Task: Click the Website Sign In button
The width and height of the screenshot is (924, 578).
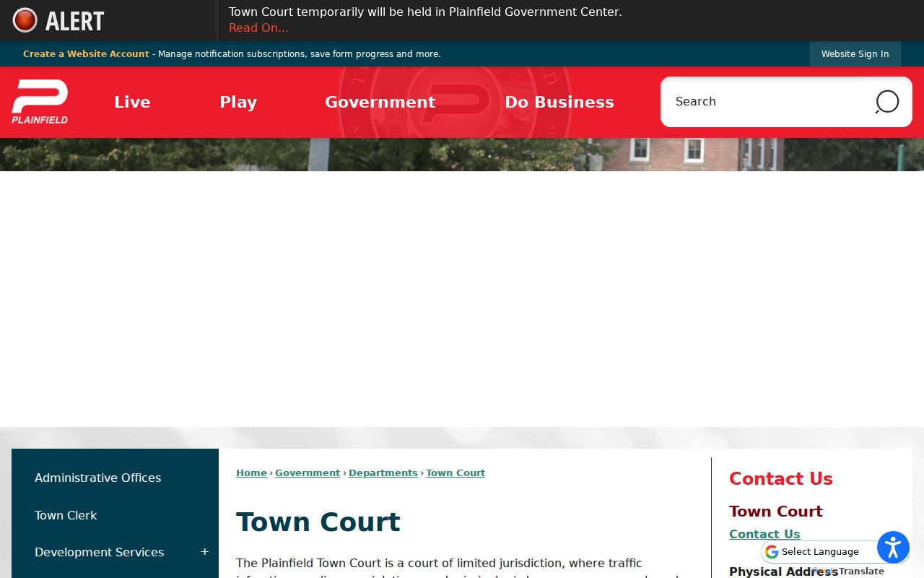Action: [855, 54]
